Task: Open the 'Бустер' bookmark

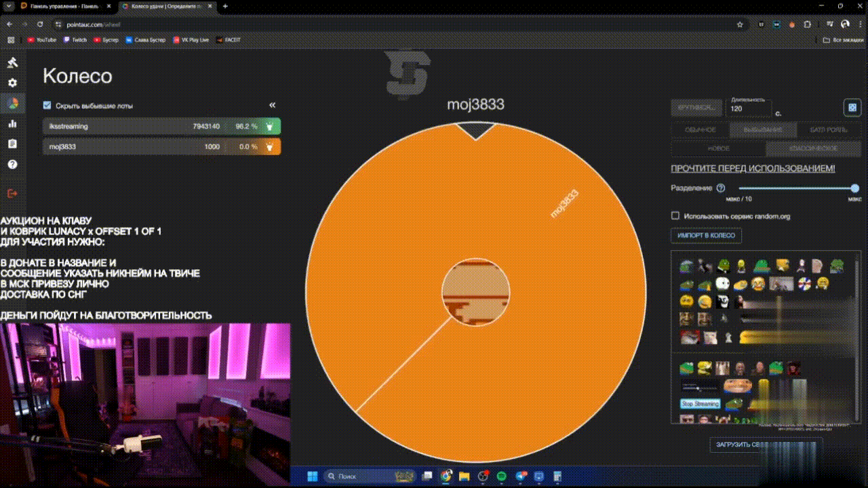Action: [106, 40]
